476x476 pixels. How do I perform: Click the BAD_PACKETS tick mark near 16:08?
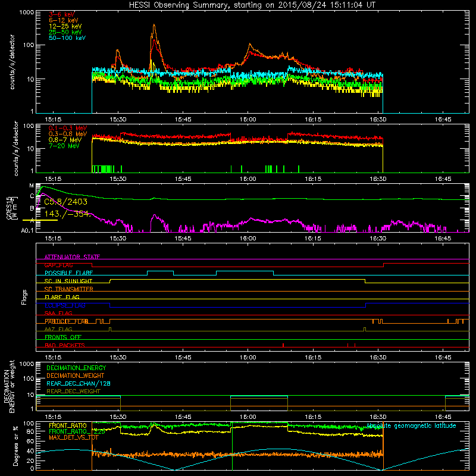coord(283,345)
